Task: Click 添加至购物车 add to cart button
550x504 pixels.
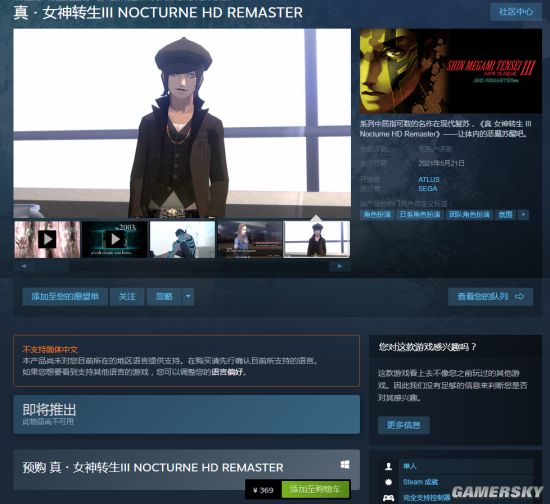Action: pyautogui.click(x=315, y=489)
